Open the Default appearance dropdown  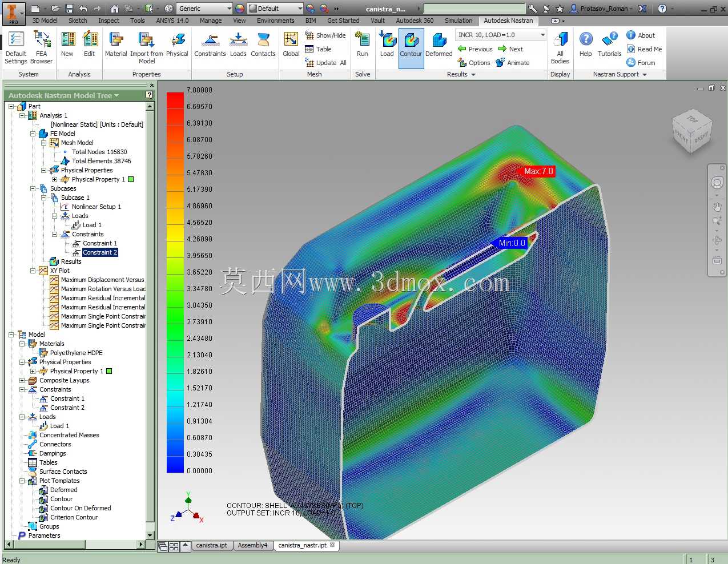pos(275,9)
